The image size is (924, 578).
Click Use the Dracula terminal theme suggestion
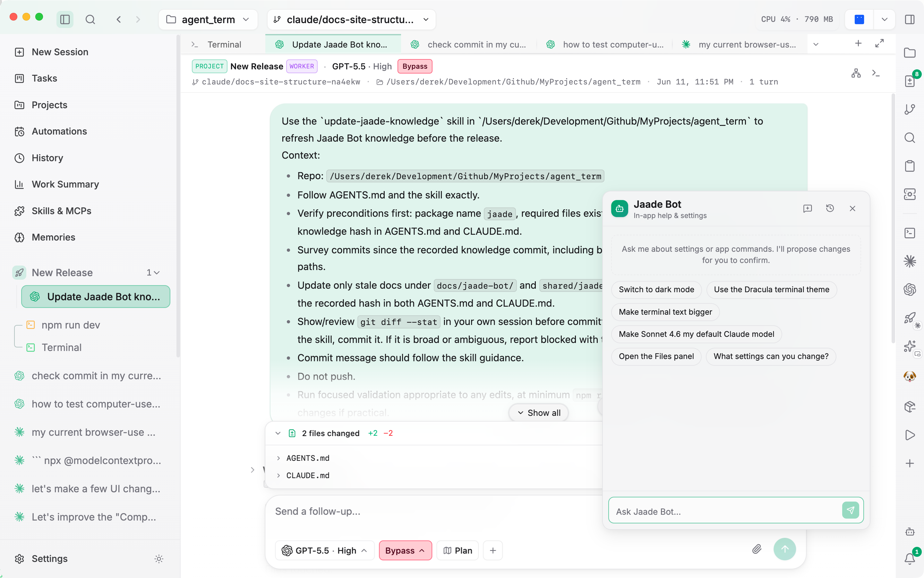click(771, 289)
